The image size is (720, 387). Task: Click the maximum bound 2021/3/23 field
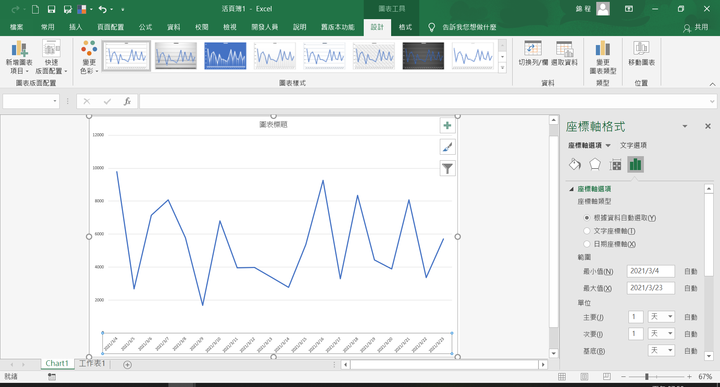pos(651,288)
